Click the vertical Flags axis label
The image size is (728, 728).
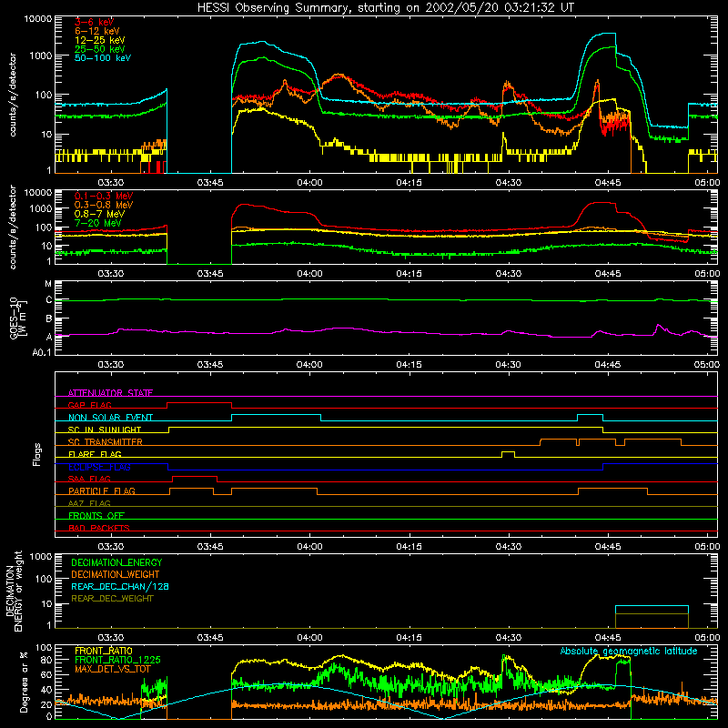(37, 454)
